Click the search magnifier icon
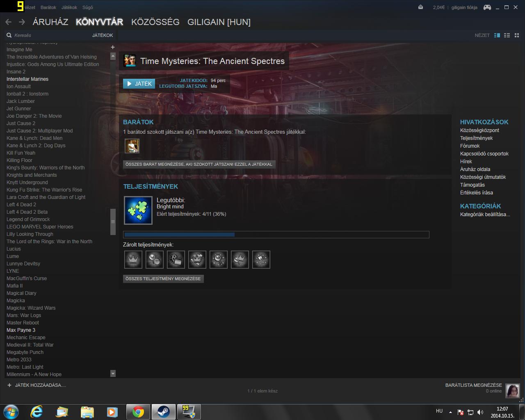 pyautogui.click(x=9, y=35)
